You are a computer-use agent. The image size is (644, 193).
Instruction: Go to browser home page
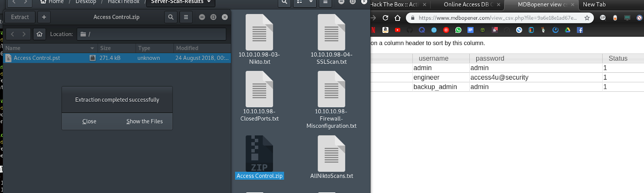click(398, 18)
